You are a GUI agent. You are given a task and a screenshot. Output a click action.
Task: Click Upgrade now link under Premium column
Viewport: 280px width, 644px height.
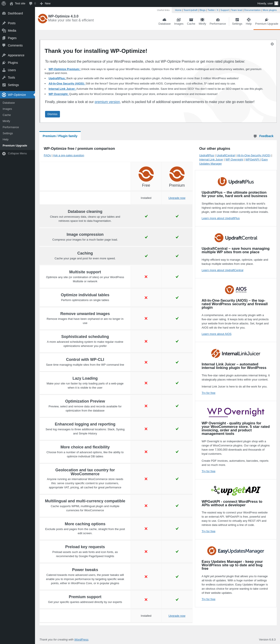[x=177, y=198]
